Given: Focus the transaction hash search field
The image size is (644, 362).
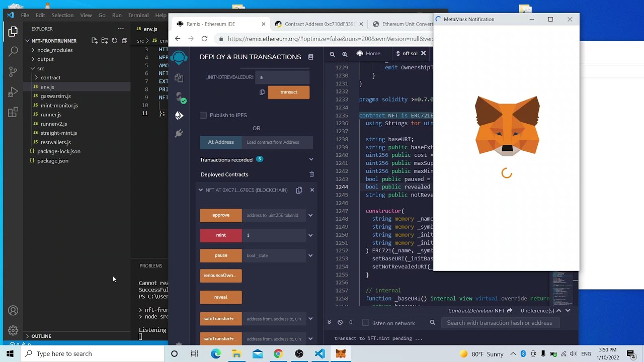Looking at the screenshot, I should (x=500, y=323).
